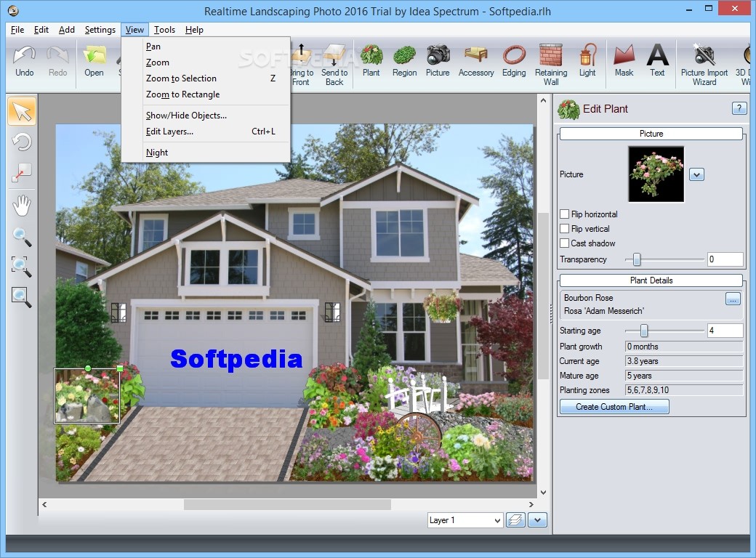Image resolution: width=756 pixels, height=558 pixels.
Task: Click the rose plant picture thumbnail
Action: (656, 174)
